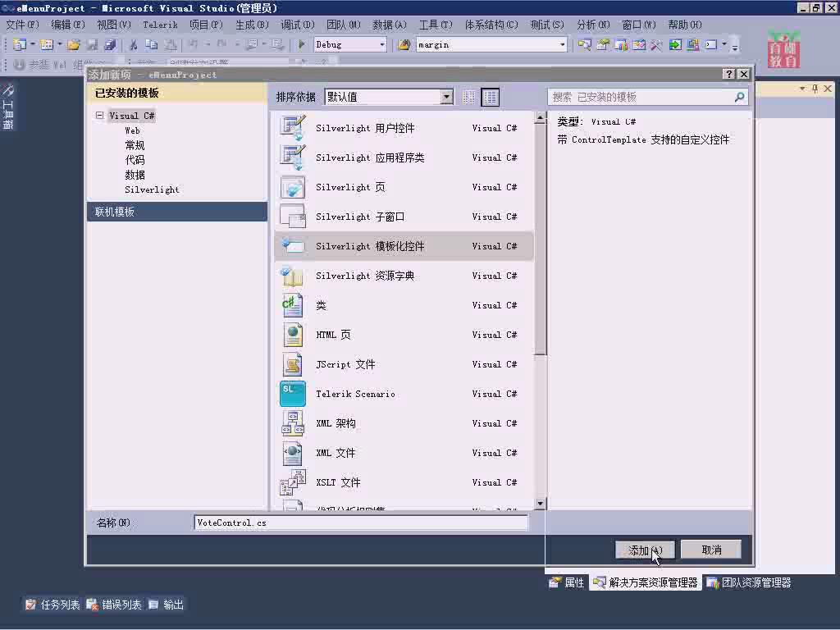Select Silverlight 资源字典 template

pos(404,276)
